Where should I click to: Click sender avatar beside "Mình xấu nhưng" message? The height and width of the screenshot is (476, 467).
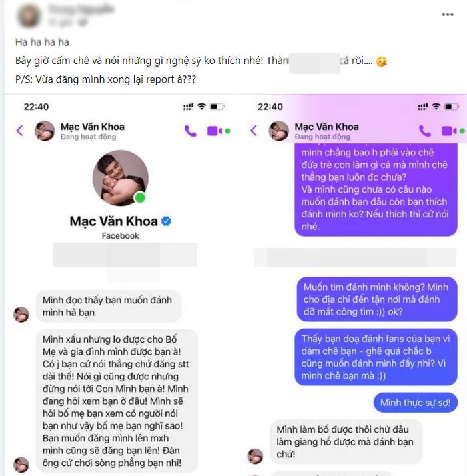pyautogui.click(x=21, y=465)
